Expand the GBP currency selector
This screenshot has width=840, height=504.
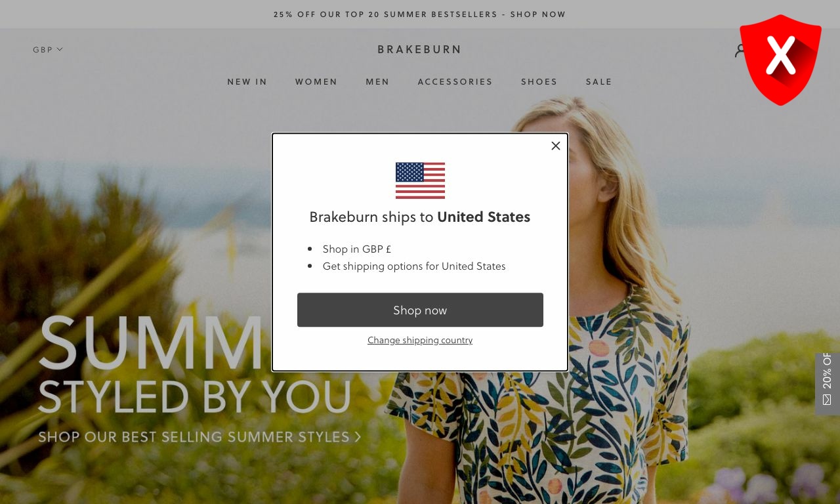pyautogui.click(x=48, y=49)
